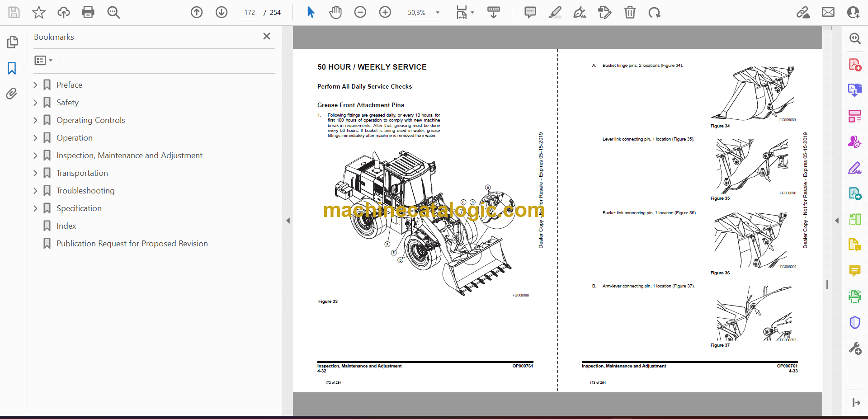
Task: Click the Zoom In plus button
Action: pos(385,12)
